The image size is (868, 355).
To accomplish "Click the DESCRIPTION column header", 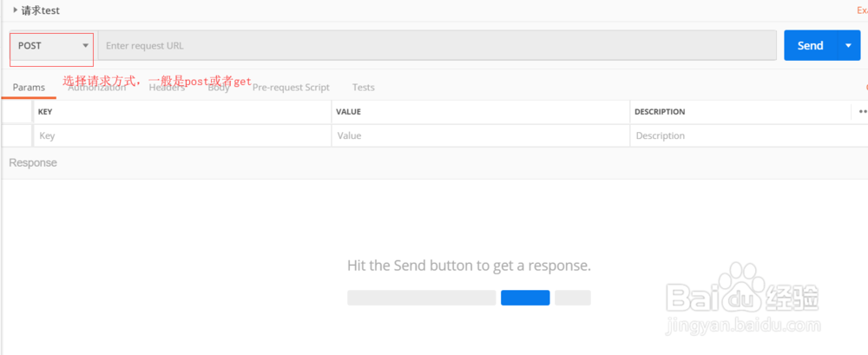I will click(660, 112).
